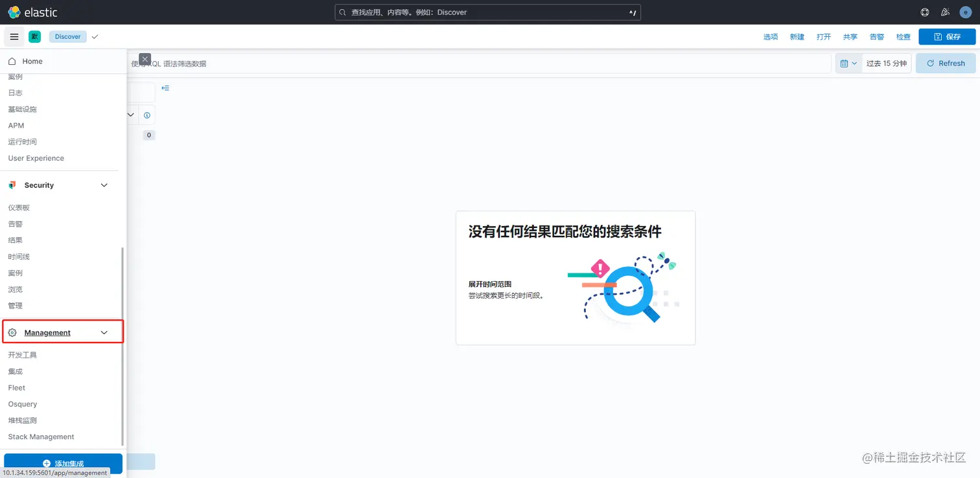
Task: Click the help globe icon in top bar
Action: 924,12
